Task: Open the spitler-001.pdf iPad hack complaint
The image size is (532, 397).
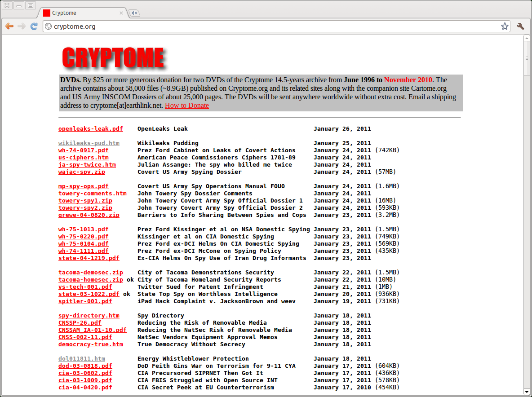Action: point(85,301)
